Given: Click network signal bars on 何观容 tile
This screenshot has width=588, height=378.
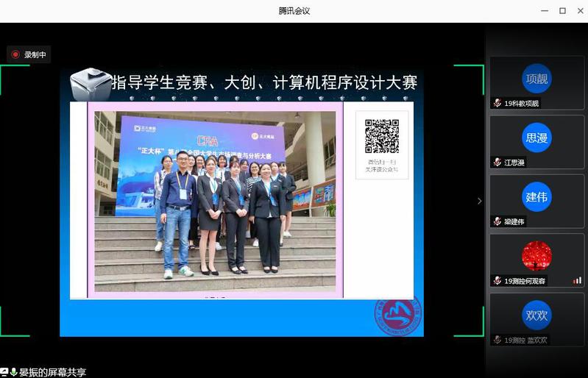Looking at the screenshot, I should click(577, 281).
